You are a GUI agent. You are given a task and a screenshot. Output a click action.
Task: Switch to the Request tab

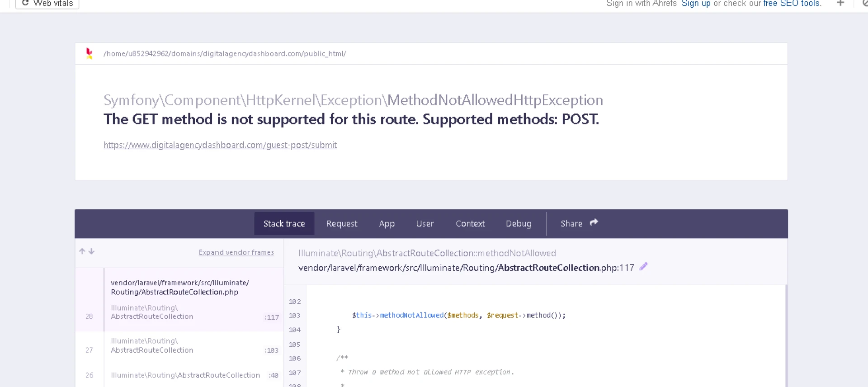coord(342,223)
